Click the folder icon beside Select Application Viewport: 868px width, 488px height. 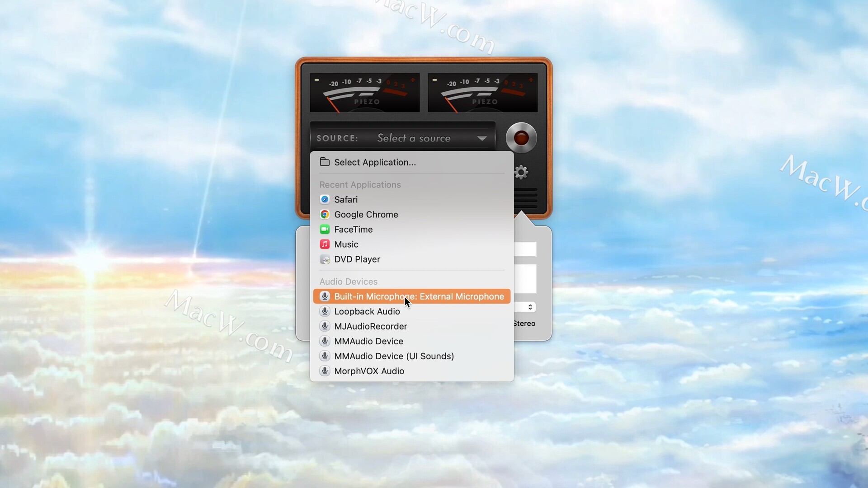coord(325,162)
